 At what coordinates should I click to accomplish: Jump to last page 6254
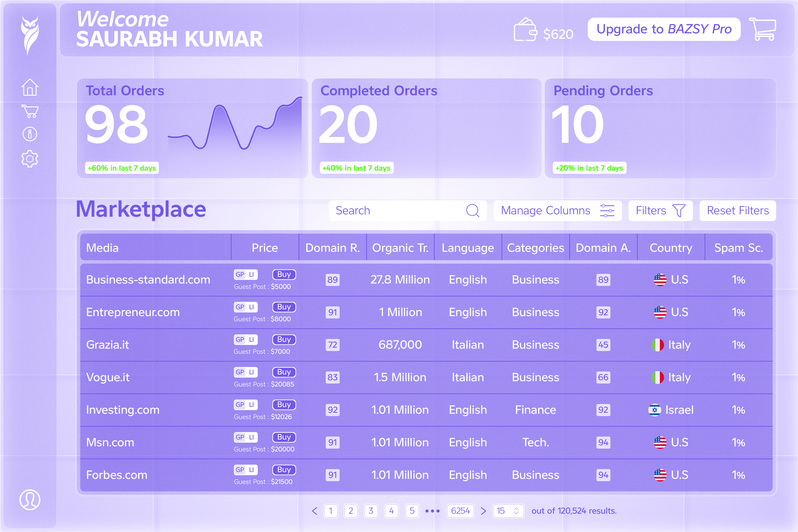coord(461,511)
